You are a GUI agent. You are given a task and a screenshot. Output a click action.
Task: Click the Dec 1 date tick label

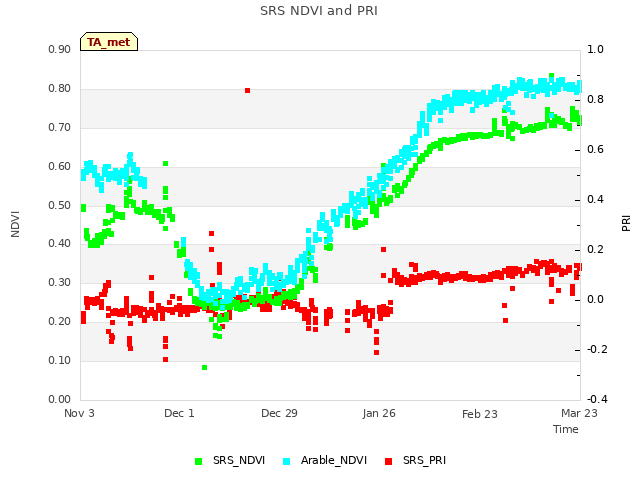[179, 413]
